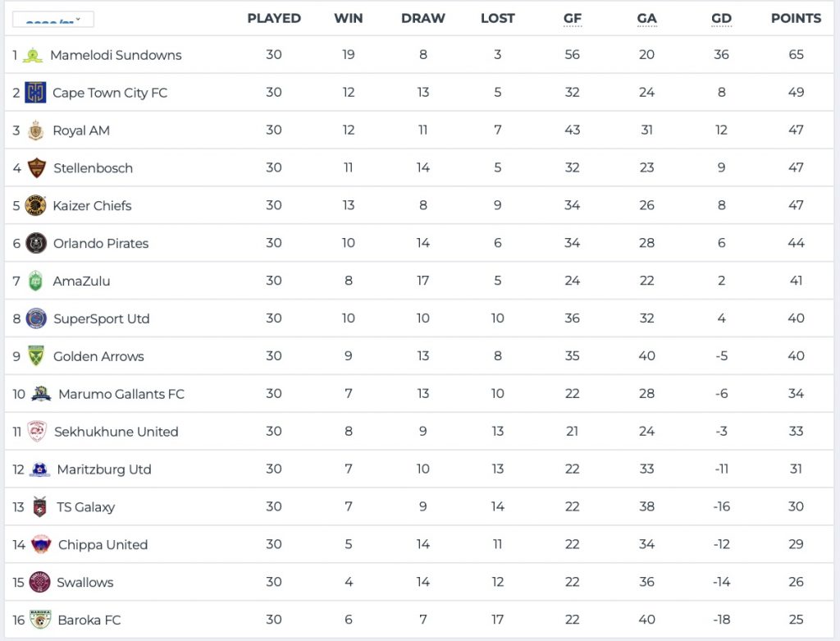840x641 pixels.
Task: Click the PLAYED column header
Action: (274, 18)
